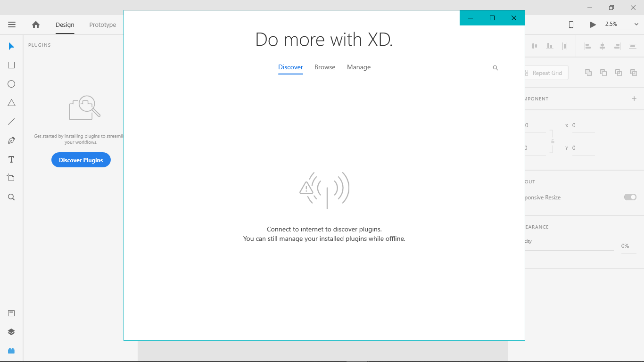The height and width of the screenshot is (362, 644).
Task: Minimize the plugin dialog window
Action: coord(471,18)
